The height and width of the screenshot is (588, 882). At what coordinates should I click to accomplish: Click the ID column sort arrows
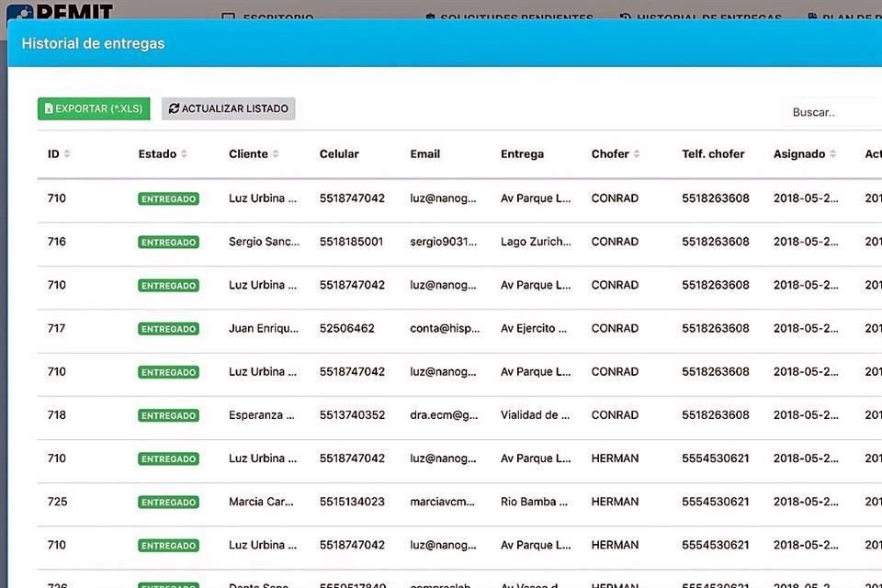point(67,153)
